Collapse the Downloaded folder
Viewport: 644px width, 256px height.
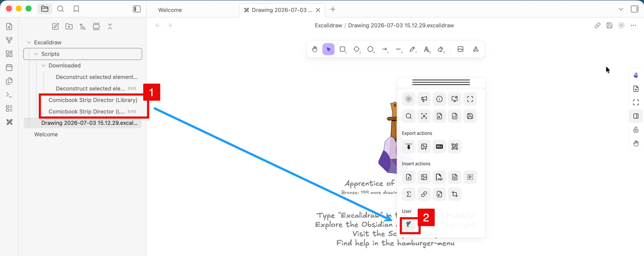click(43, 65)
